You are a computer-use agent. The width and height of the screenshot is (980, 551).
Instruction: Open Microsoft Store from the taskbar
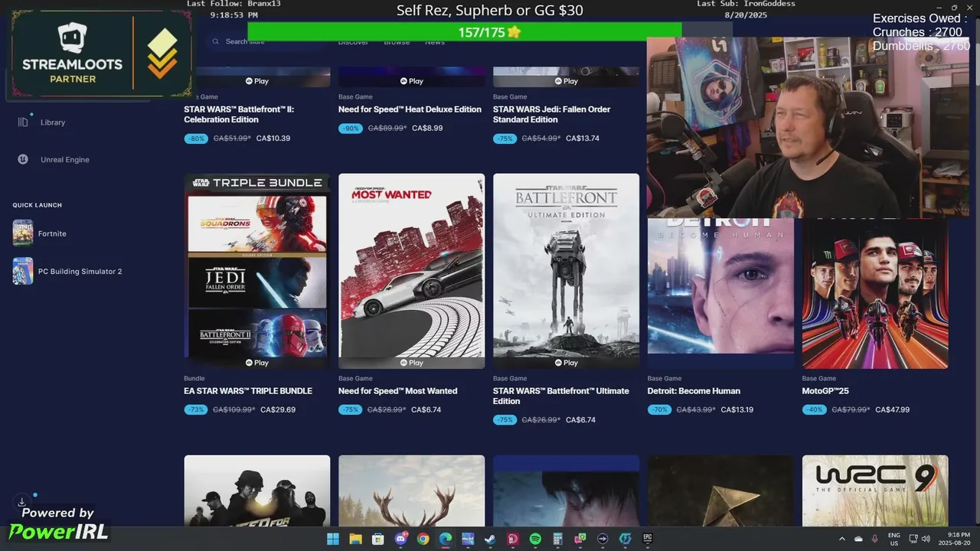tap(378, 539)
